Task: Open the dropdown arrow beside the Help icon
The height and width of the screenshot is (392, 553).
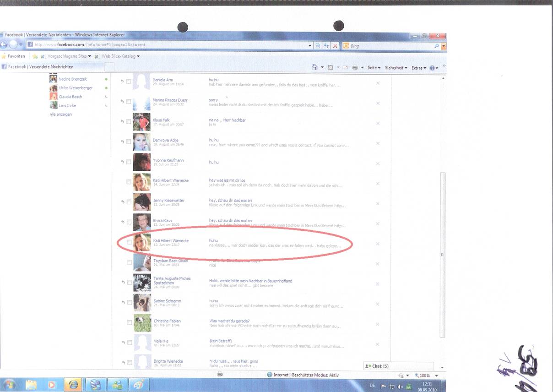Action: pyautogui.click(x=437, y=68)
